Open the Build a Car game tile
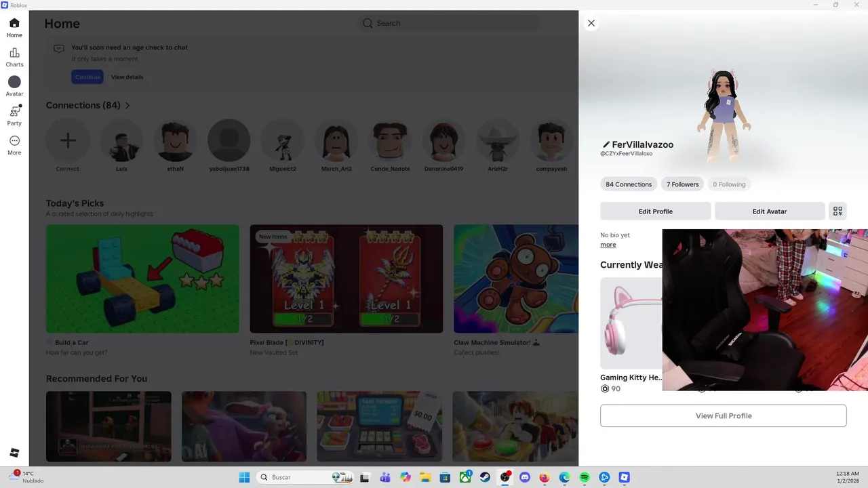The height and width of the screenshot is (488, 868). point(142,279)
